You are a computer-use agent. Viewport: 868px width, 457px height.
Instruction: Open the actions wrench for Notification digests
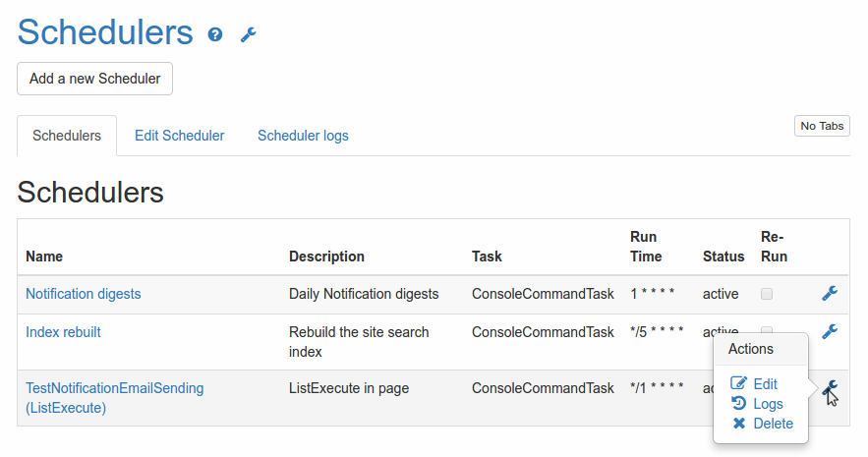coord(829,293)
